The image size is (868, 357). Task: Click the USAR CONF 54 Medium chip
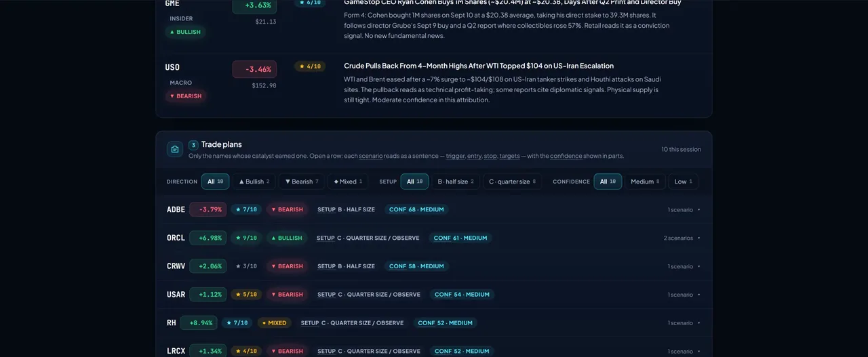pyautogui.click(x=462, y=295)
